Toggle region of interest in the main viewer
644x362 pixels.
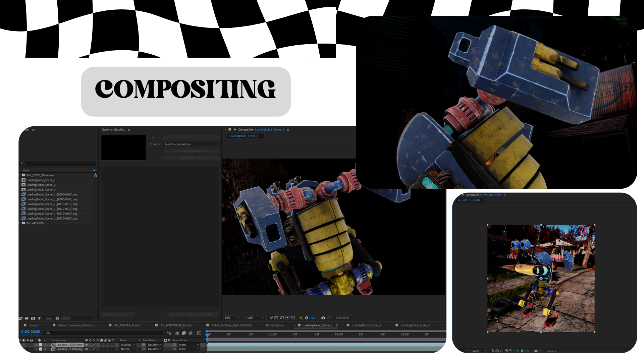287,318
